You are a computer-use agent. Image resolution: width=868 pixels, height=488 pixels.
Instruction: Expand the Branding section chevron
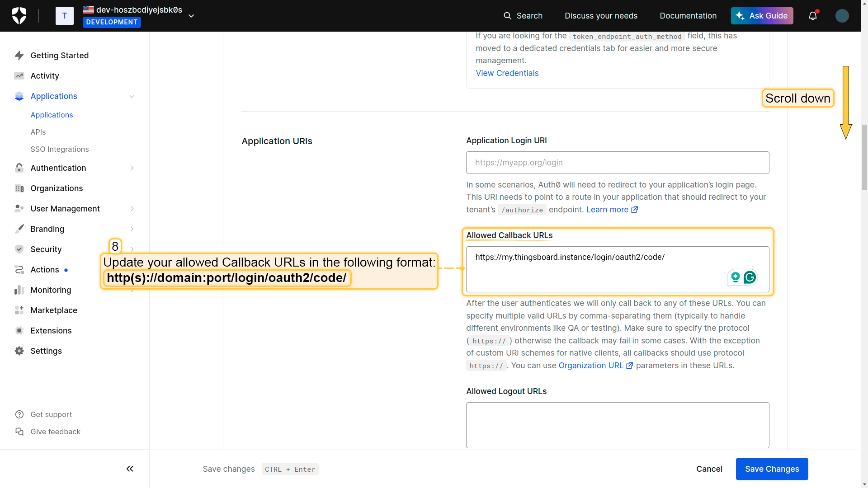click(x=132, y=229)
